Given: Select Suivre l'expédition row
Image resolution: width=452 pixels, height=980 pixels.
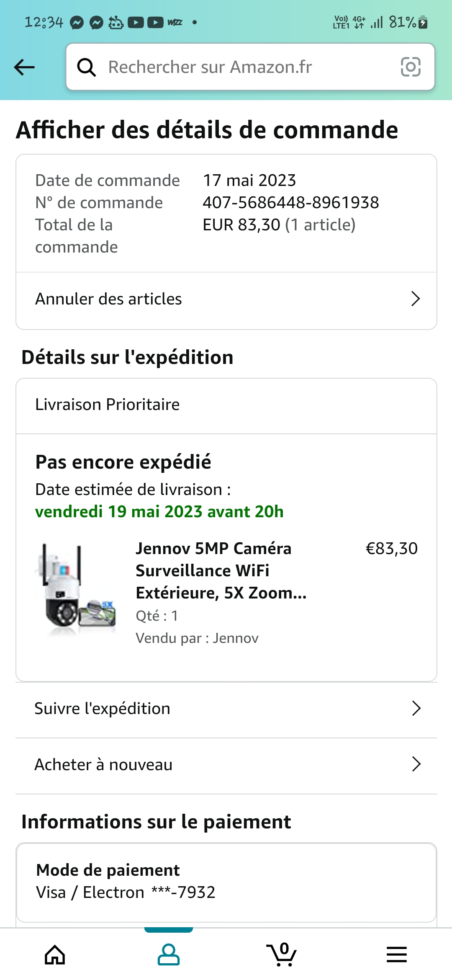Looking at the screenshot, I should tap(103, 709).
